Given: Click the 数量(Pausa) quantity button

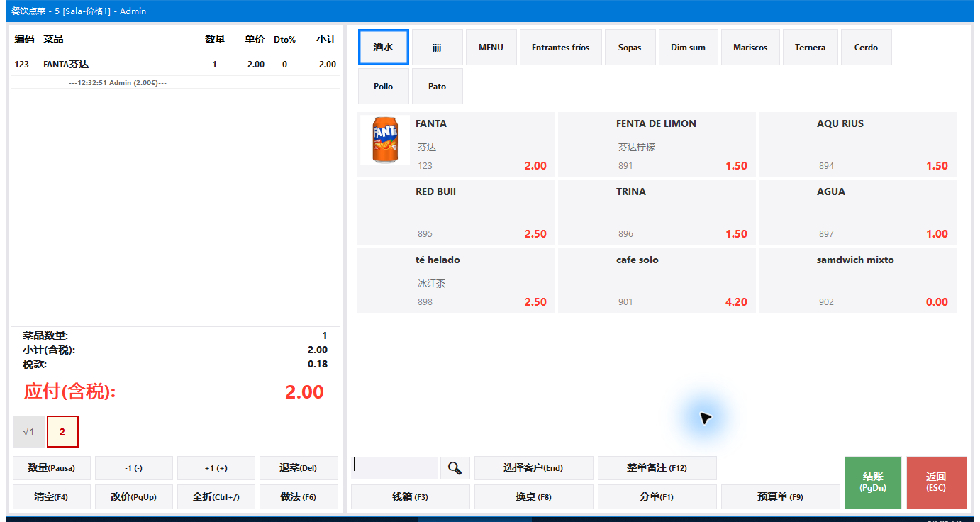Looking at the screenshot, I should click(x=52, y=468).
